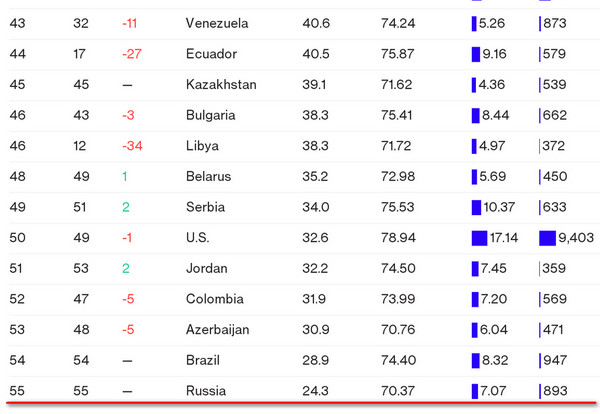Click the Belarus country name
Image resolution: width=600 pixels, height=414 pixels.
pos(208,177)
